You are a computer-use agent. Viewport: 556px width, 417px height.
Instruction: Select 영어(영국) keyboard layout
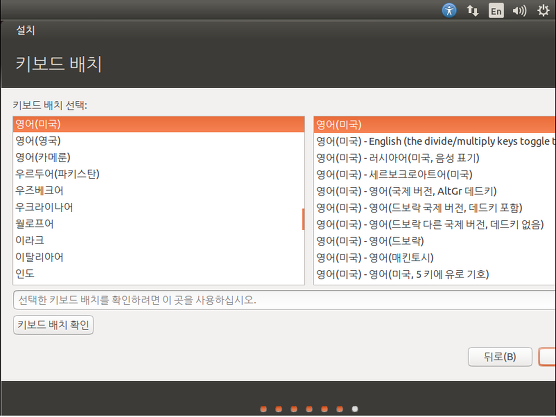[159, 141]
